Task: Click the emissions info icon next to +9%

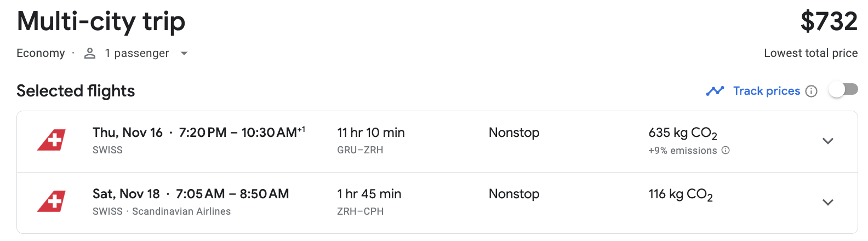Action: coord(726,150)
